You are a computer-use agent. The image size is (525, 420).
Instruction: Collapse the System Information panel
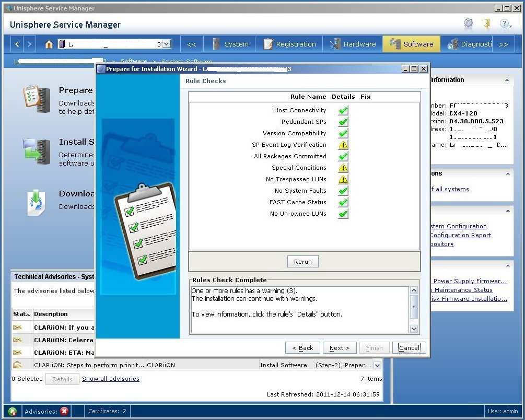(x=507, y=80)
